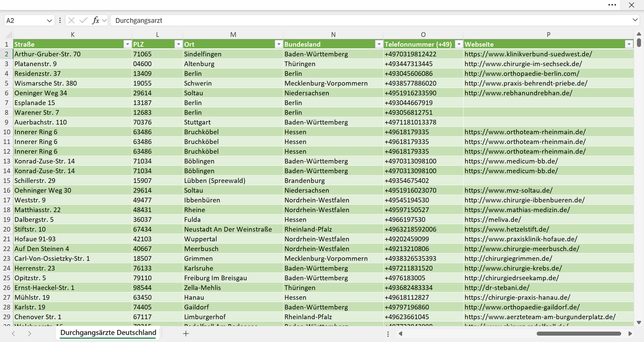Click vertical scrollbar down arrow

(639, 322)
